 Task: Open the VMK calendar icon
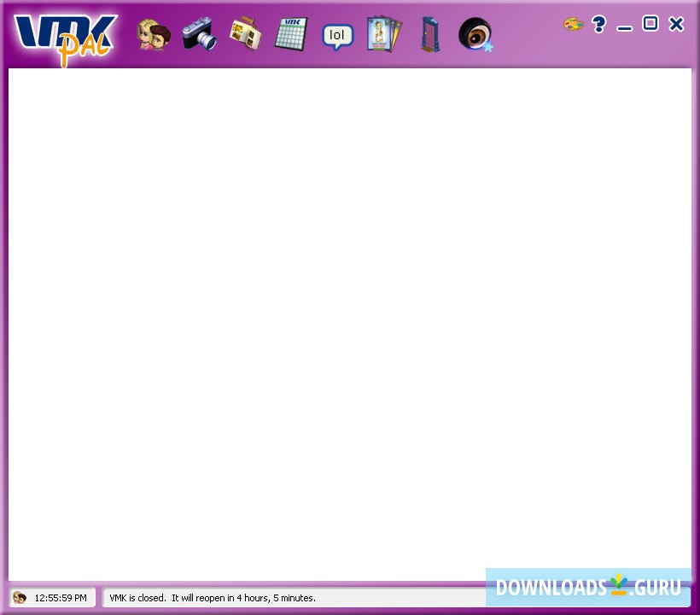click(291, 34)
